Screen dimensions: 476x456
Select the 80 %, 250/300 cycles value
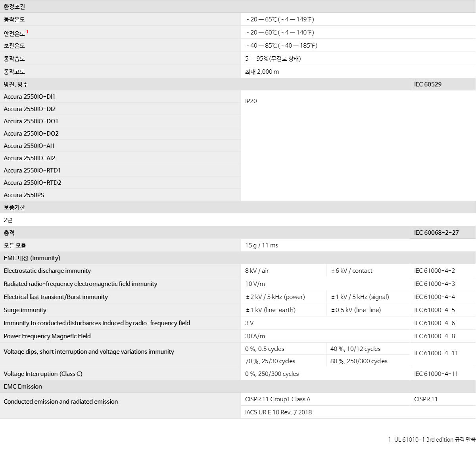pos(359,361)
